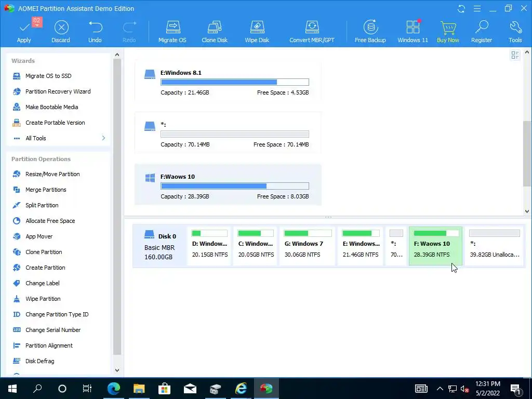The height and width of the screenshot is (399, 532).
Task: Choose Create Partition
Action: tap(45, 268)
